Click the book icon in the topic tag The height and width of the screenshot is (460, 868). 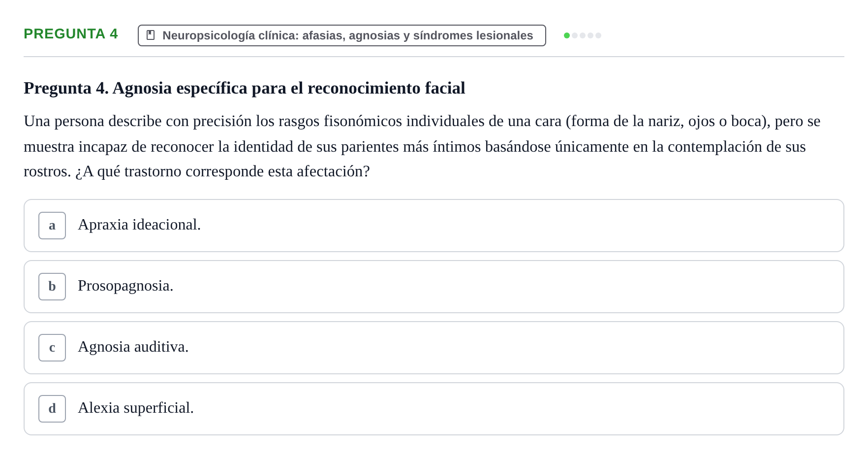(x=151, y=35)
